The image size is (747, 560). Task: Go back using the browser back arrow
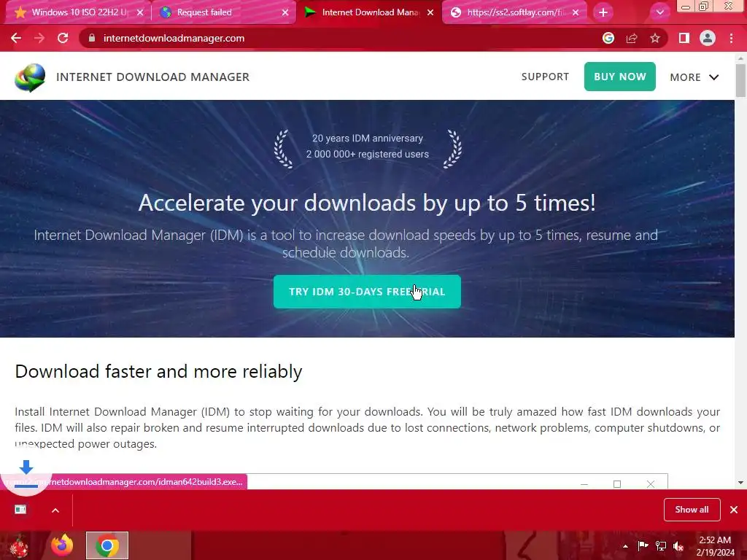pos(16,38)
